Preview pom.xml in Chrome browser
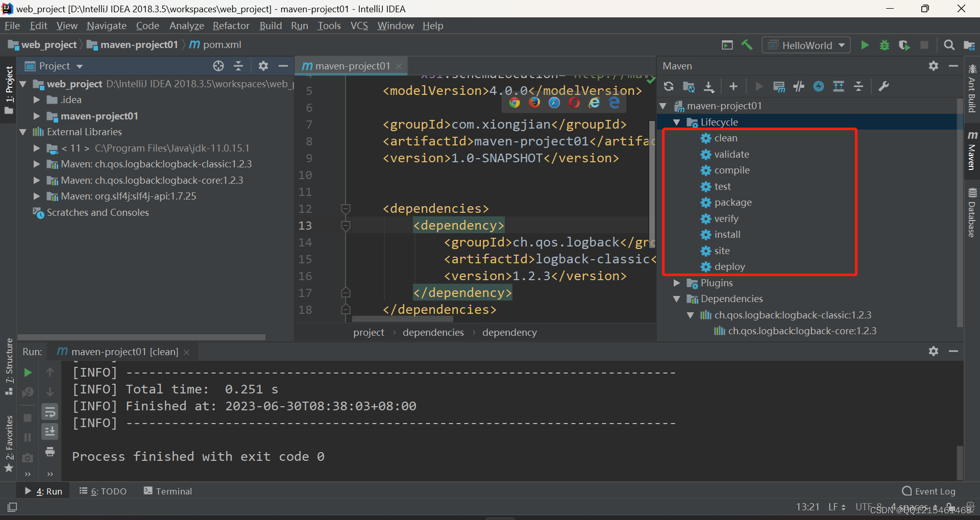 point(514,103)
